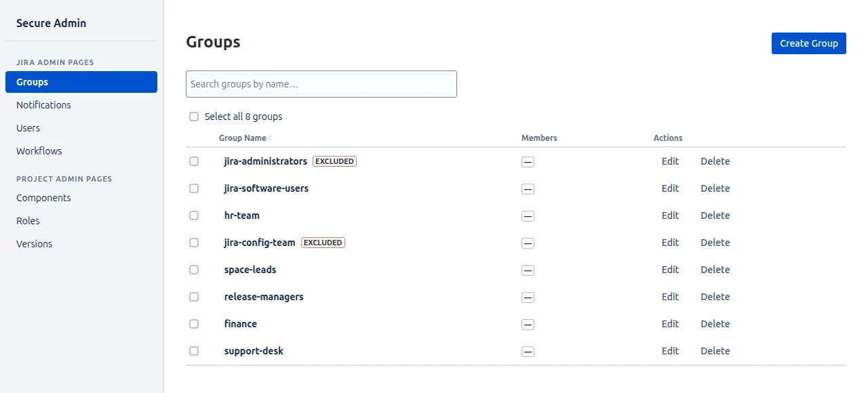Expand members of jira-administrators group
This screenshot has height=393, width=868.
click(528, 162)
